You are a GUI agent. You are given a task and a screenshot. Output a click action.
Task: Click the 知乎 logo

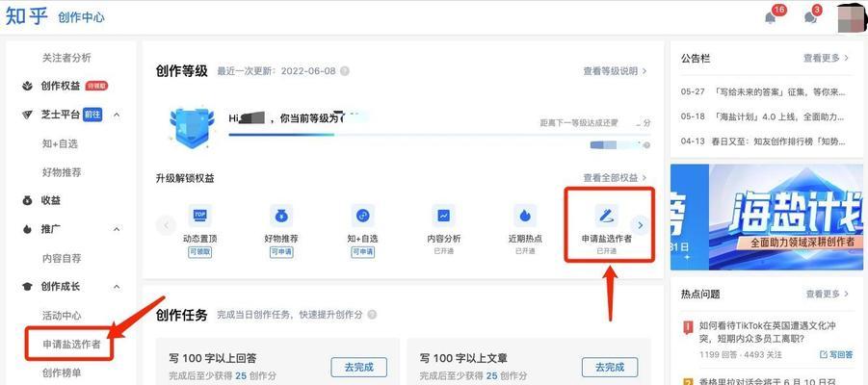[x=26, y=16]
